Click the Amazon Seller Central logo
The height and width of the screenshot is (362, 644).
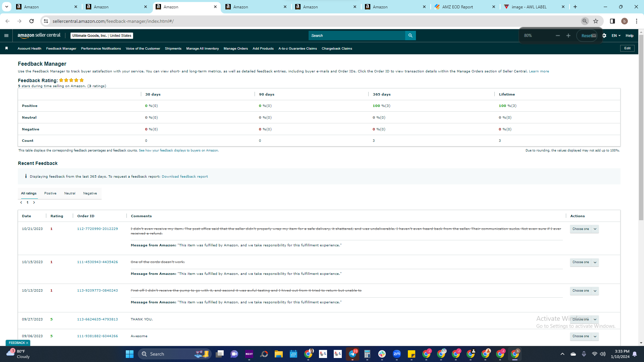[x=39, y=36]
